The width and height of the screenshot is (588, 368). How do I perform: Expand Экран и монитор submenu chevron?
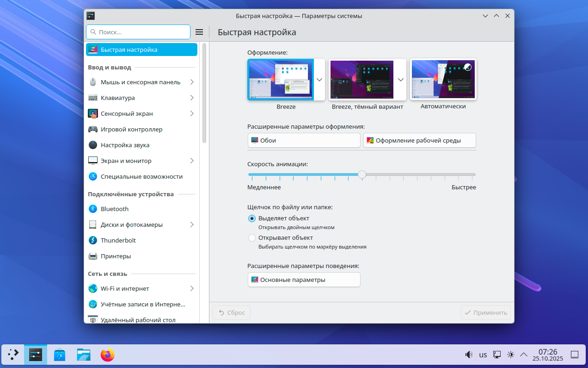(191, 161)
